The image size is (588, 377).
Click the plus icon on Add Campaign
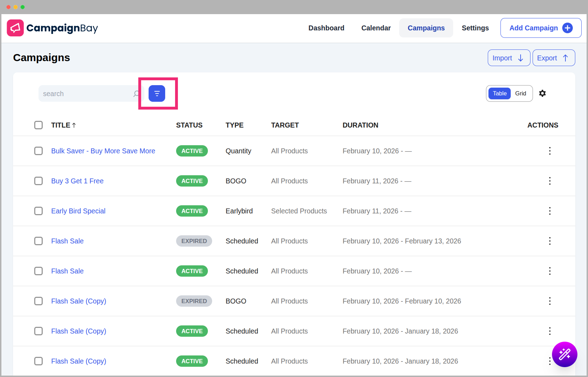568,28
